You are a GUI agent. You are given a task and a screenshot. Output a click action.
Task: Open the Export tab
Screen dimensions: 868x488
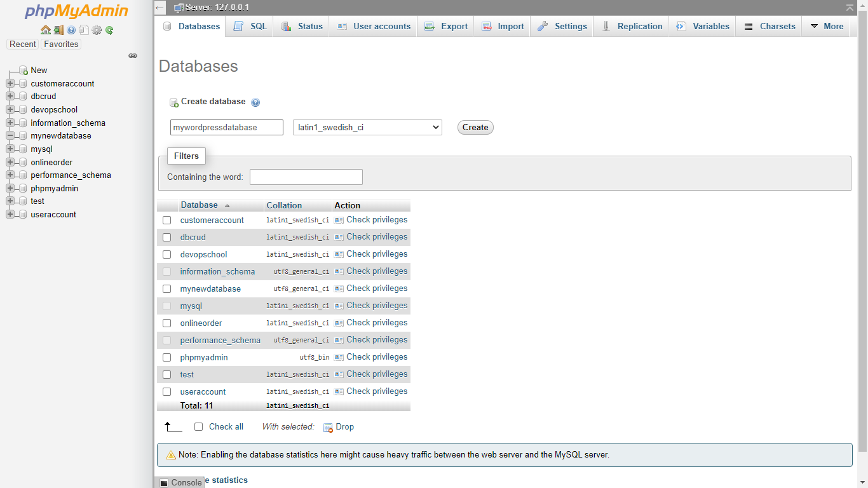click(445, 27)
